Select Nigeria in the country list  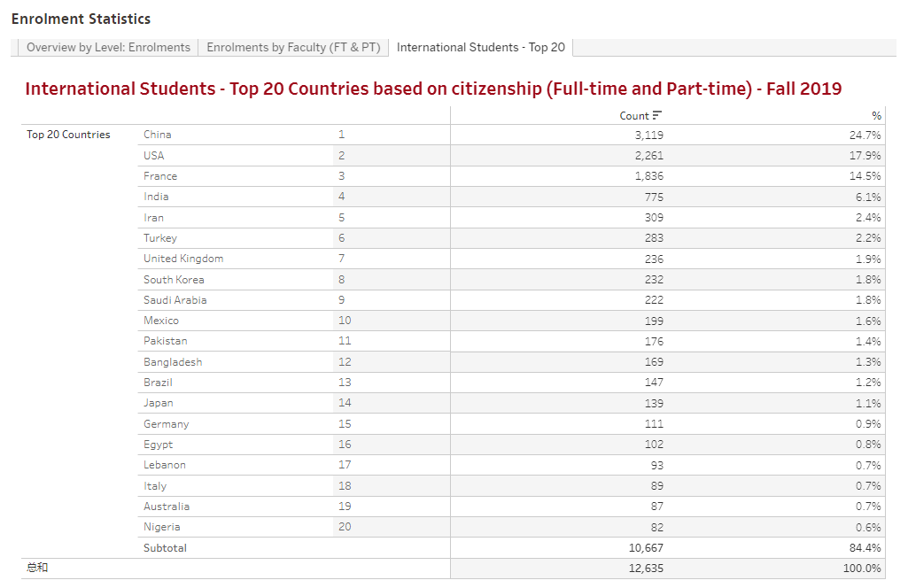click(x=161, y=527)
